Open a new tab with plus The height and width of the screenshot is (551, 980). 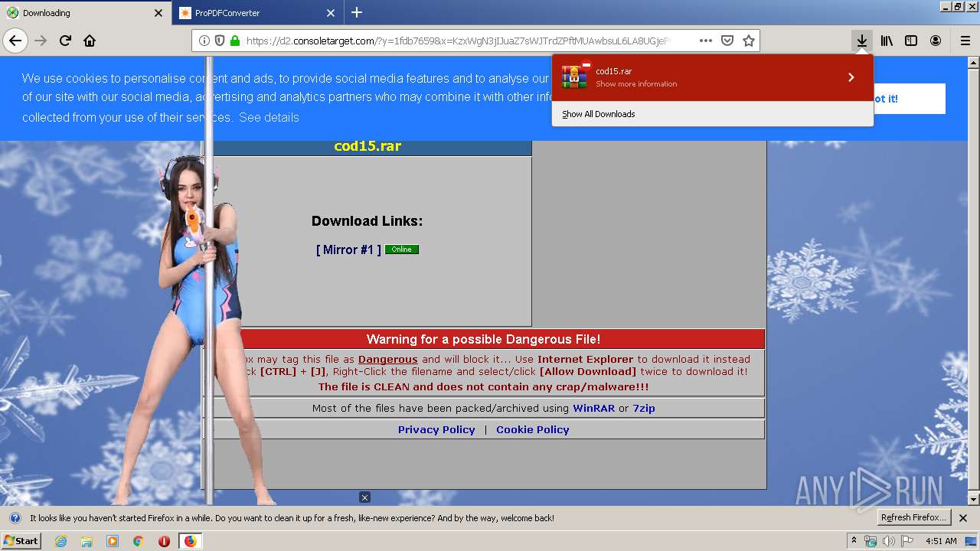357,12
